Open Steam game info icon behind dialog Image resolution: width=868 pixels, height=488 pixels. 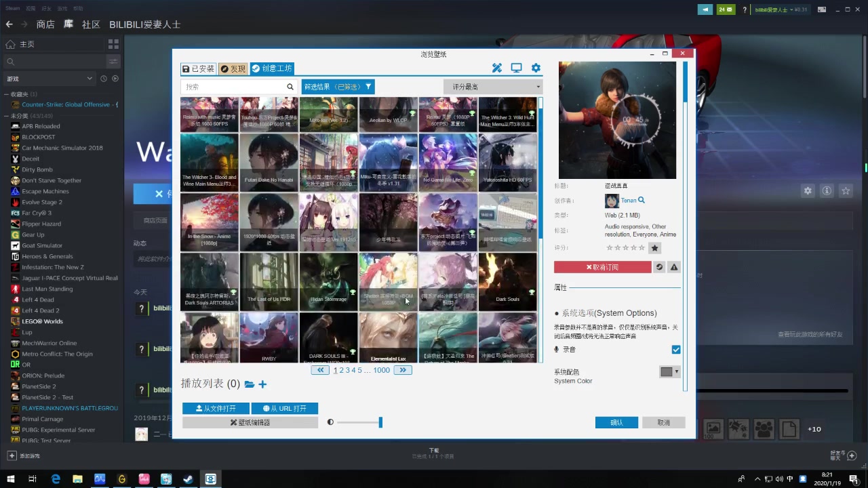[827, 191]
